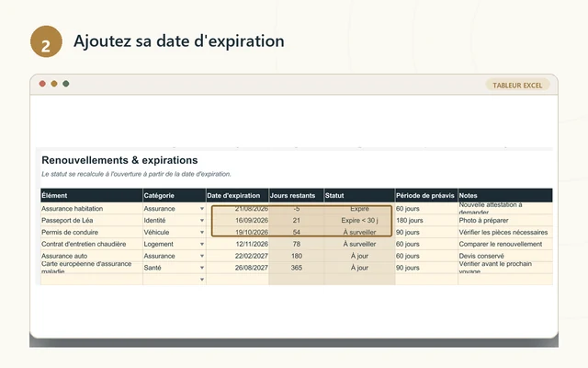Click the Assurance auto cell

[92, 256]
